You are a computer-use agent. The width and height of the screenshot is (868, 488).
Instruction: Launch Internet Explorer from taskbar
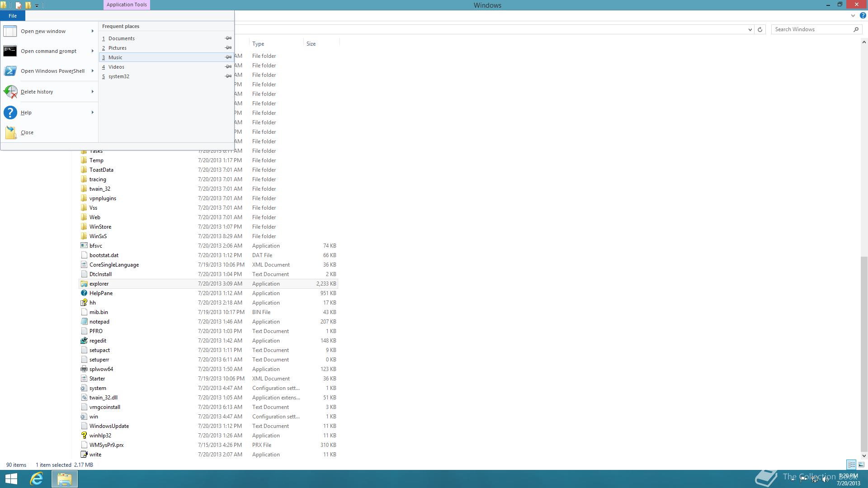tap(37, 479)
